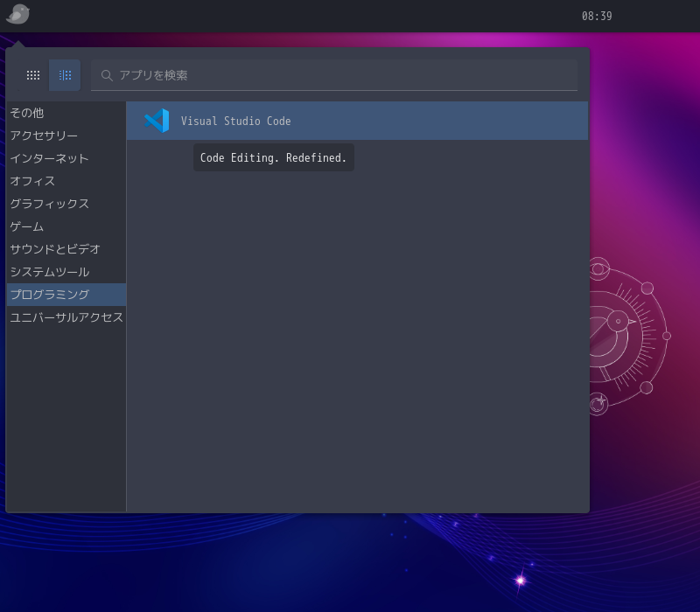The width and height of the screenshot is (700, 612).
Task: Open the オフィス category
Action: pos(66,181)
